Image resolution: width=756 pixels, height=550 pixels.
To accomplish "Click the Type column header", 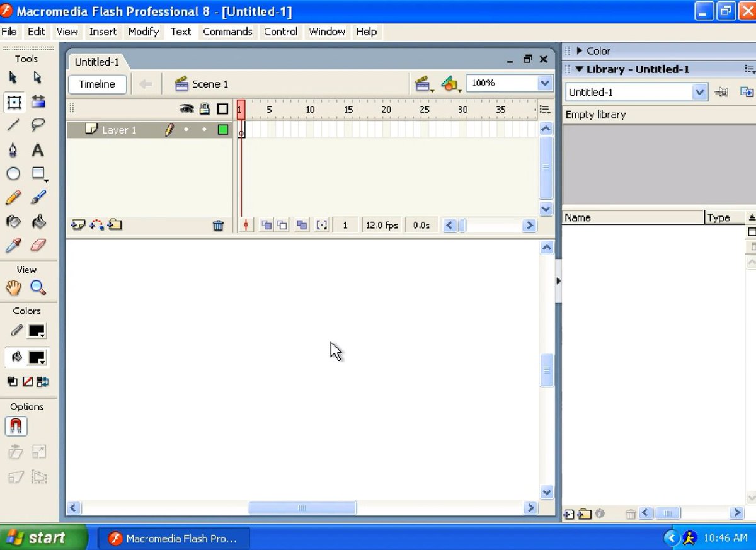I will pyautogui.click(x=724, y=217).
